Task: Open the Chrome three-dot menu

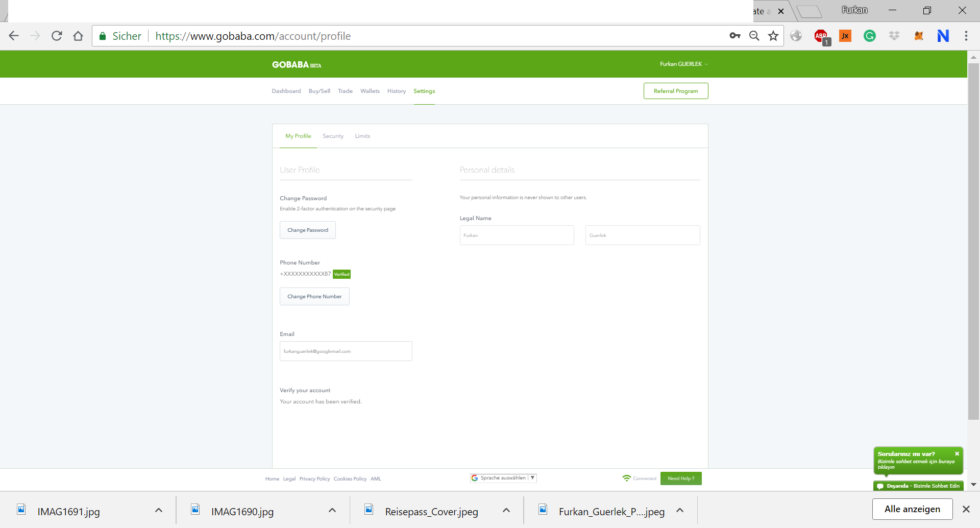Action: [x=966, y=36]
